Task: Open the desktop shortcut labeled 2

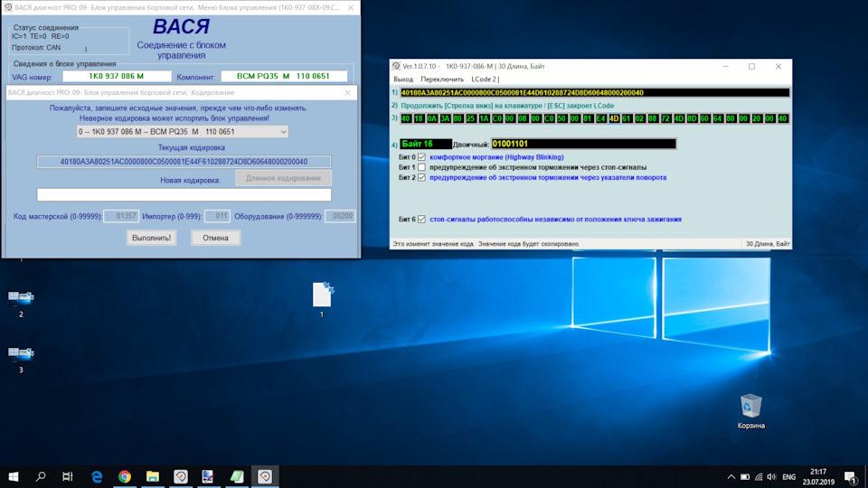Action: click(21, 304)
